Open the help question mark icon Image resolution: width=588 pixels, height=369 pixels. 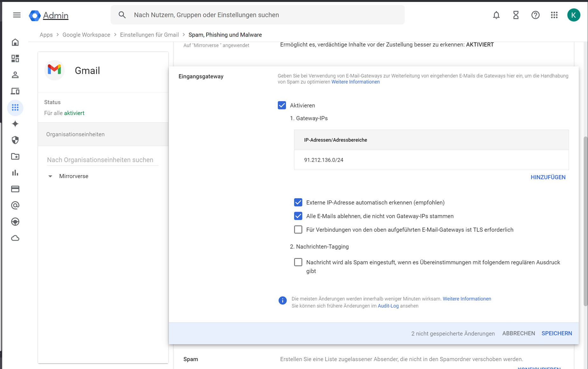pyautogui.click(x=535, y=15)
